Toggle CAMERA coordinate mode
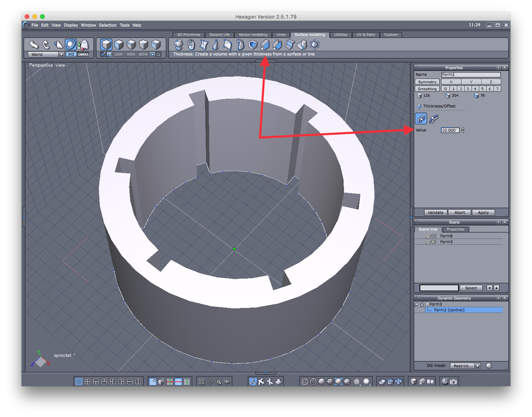The width and height of the screenshot is (532, 417). pos(83,54)
